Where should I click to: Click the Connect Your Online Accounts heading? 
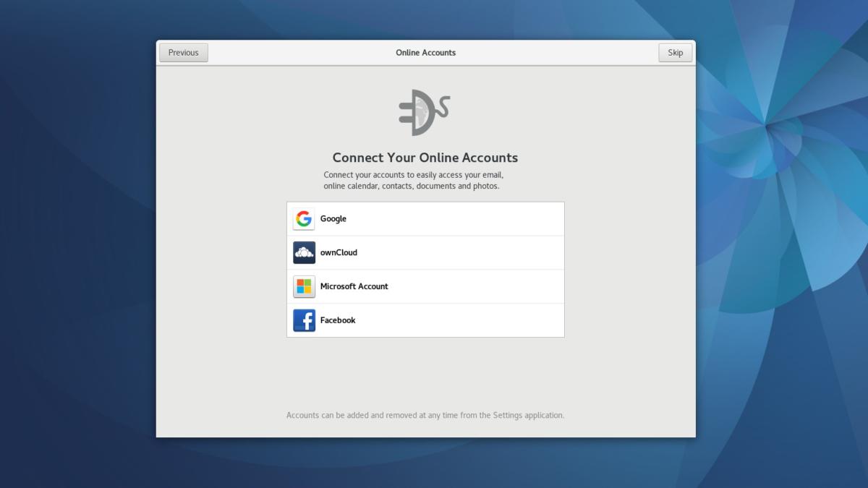425,158
